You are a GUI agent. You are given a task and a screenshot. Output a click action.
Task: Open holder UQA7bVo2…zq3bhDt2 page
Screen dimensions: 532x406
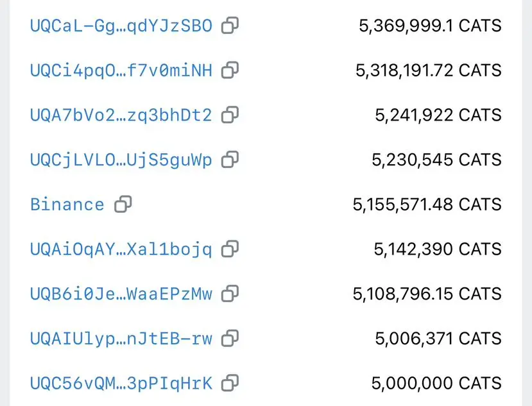(x=121, y=115)
